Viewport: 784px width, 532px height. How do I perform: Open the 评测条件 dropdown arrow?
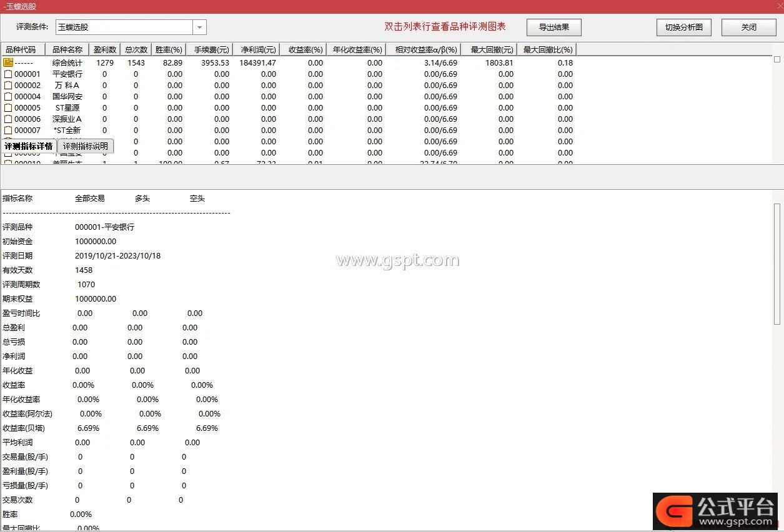pos(199,27)
